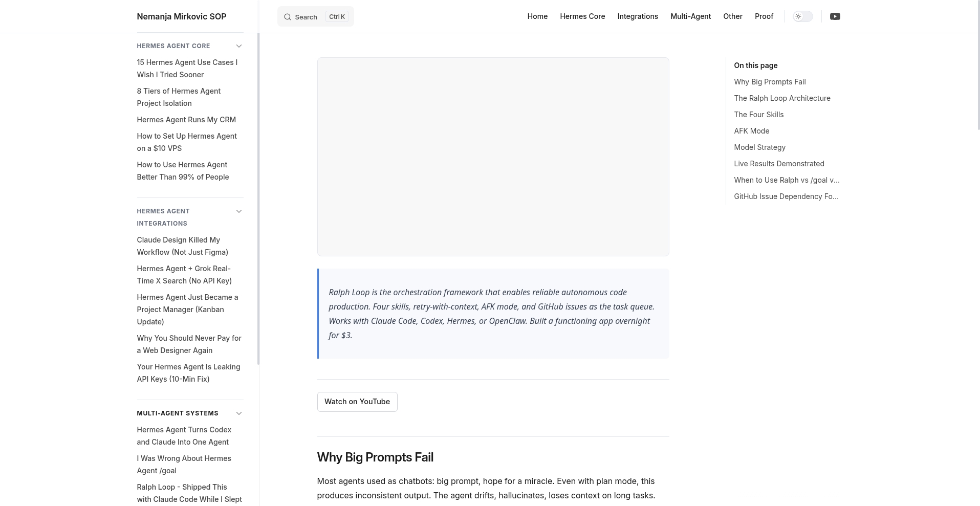Open Your Hermes Agent Is Leaking API Keys
The image size is (980, 506).
pos(188,373)
